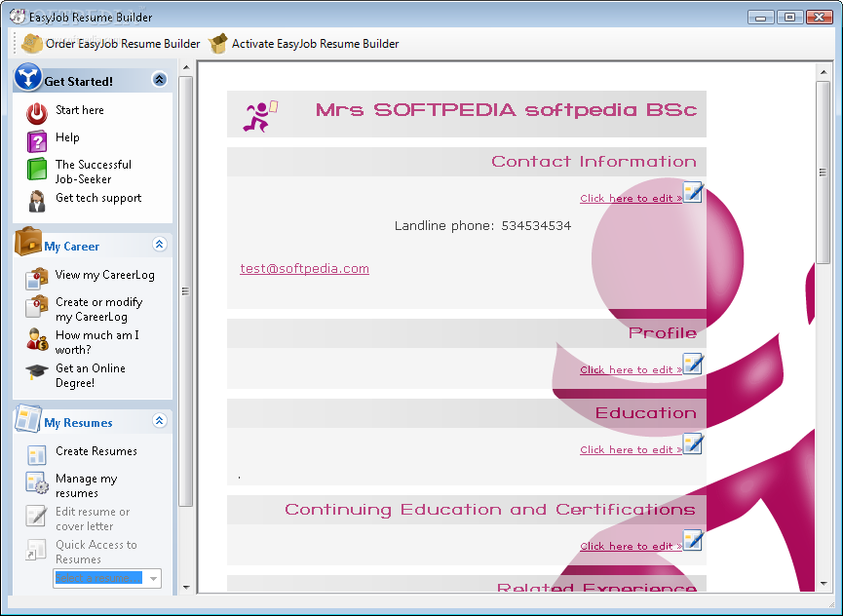The height and width of the screenshot is (616, 843).
Task: Open the Help question mark icon
Action: [x=37, y=142]
